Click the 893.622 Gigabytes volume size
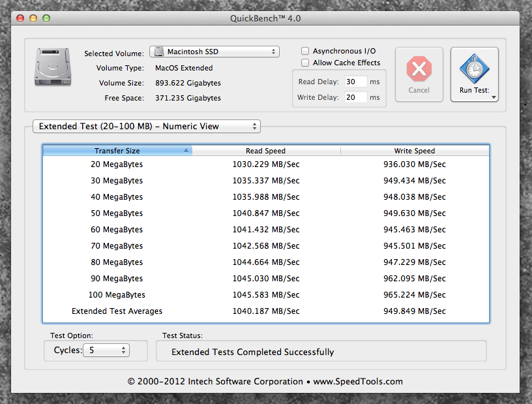The width and height of the screenshot is (532, 404). click(188, 83)
